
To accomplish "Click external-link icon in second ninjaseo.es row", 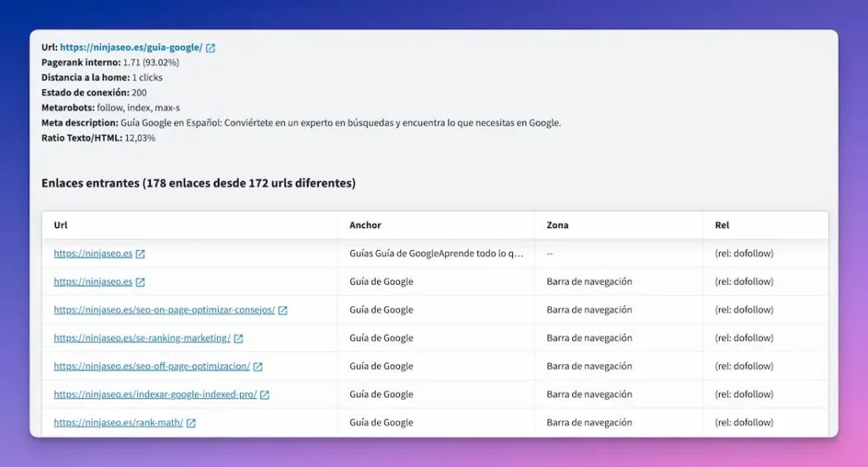I will [x=140, y=282].
